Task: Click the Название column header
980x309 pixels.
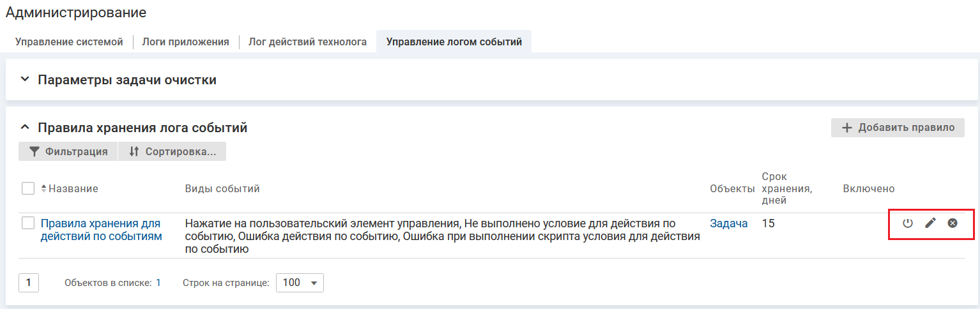Action: [73, 188]
